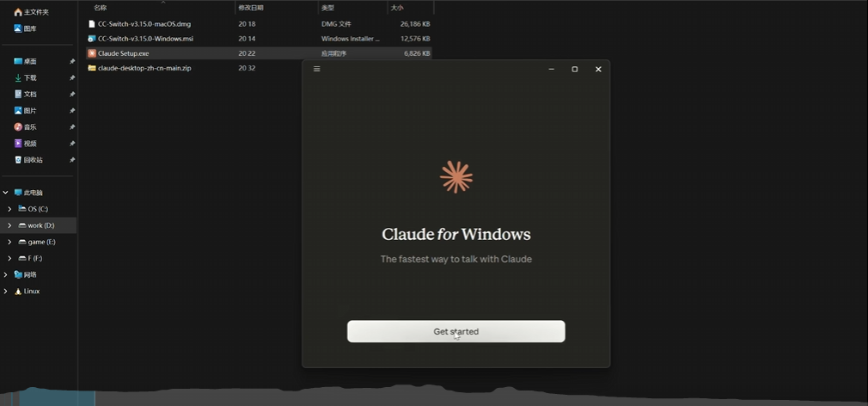The width and height of the screenshot is (868, 406).
Task: Expand the Linux tree node
Action: click(5, 291)
